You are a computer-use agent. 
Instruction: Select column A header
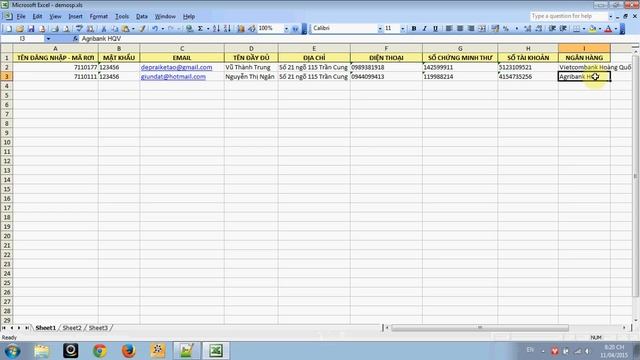click(56, 48)
